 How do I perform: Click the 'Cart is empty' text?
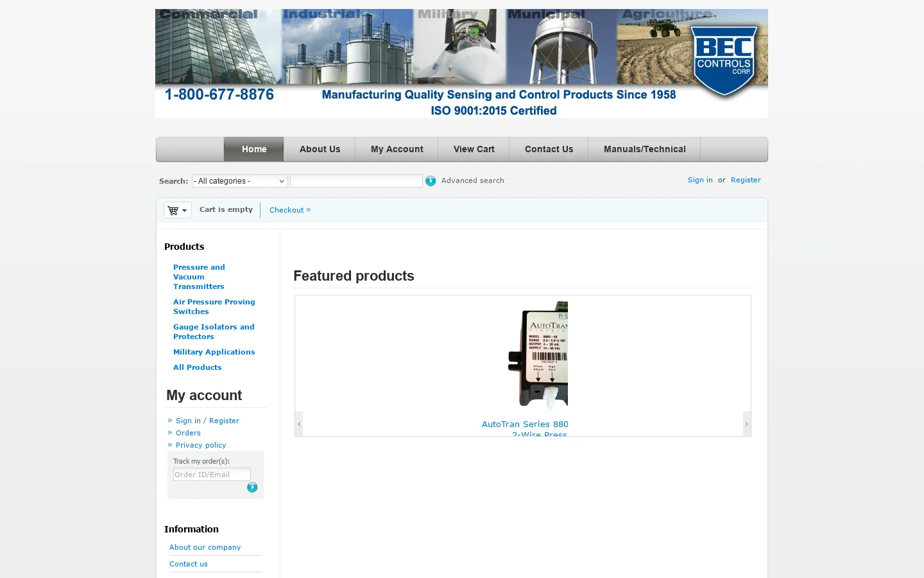[226, 209]
